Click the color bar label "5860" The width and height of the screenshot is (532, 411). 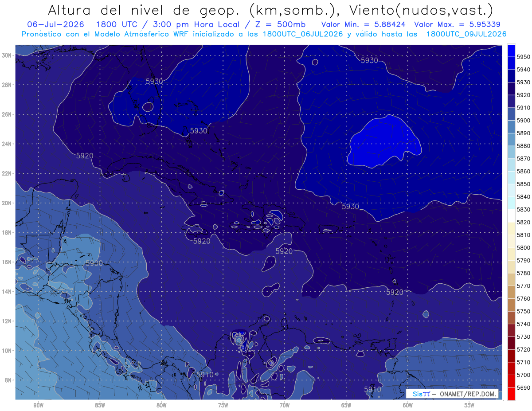tap(524, 171)
